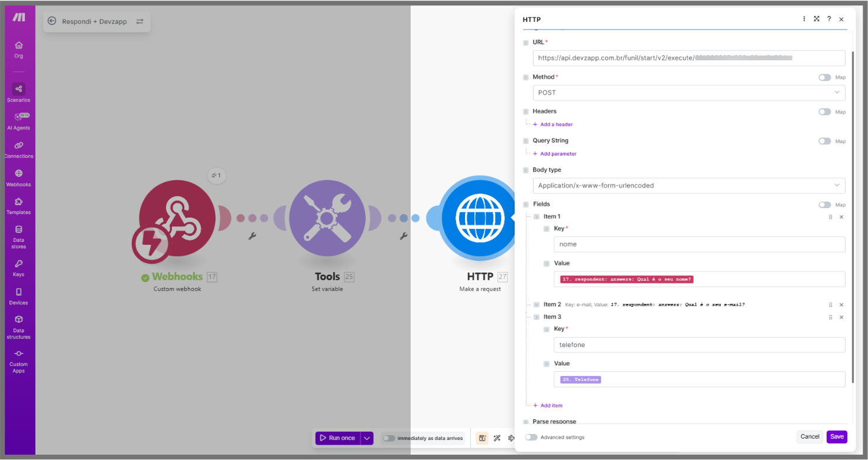Remove Item 3 with its X icon

[x=841, y=318]
